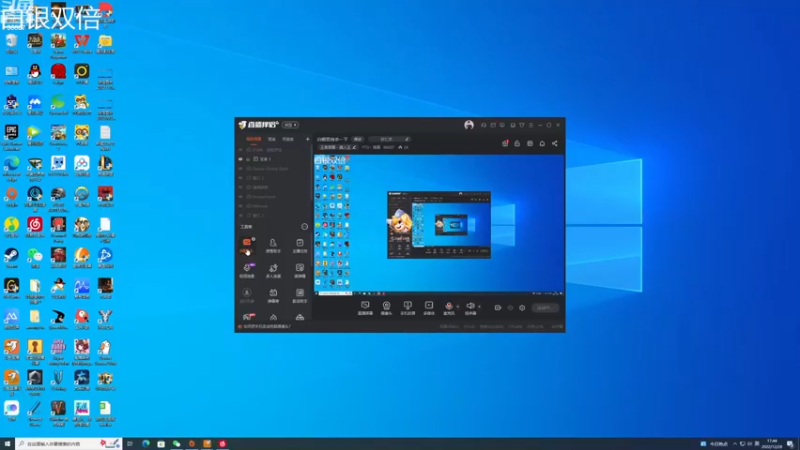
Task: Open the taskbar clock and date
Action: click(771, 444)
